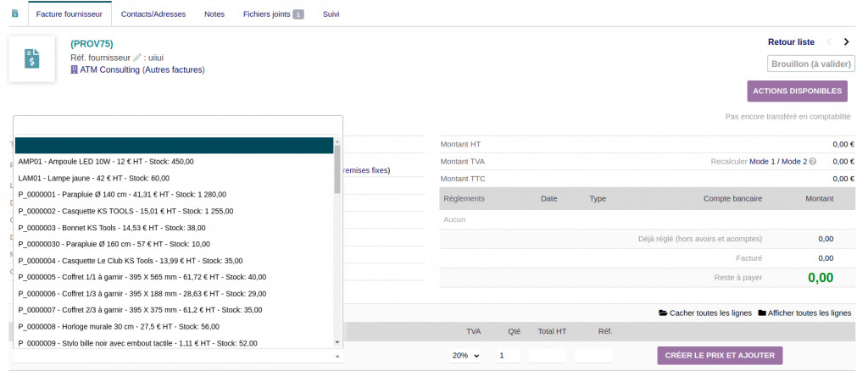
Task: Recalculate with Mode 1 link
Action: [762, 162]
